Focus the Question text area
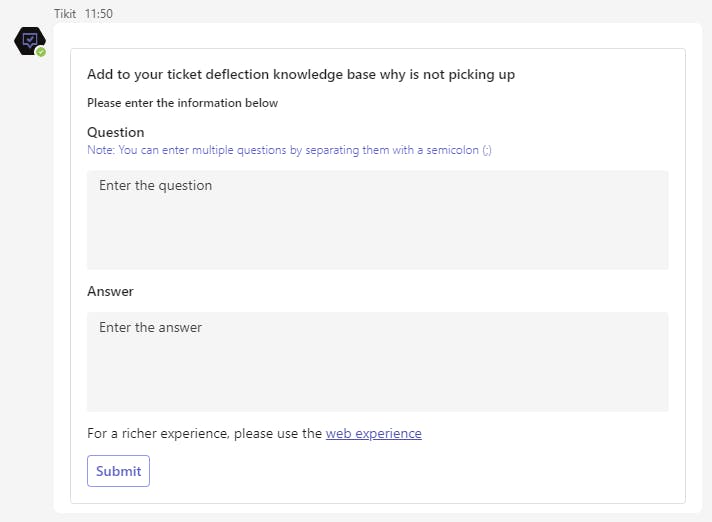This screenshot has height=522, width=712. click(x=377, y=230)
